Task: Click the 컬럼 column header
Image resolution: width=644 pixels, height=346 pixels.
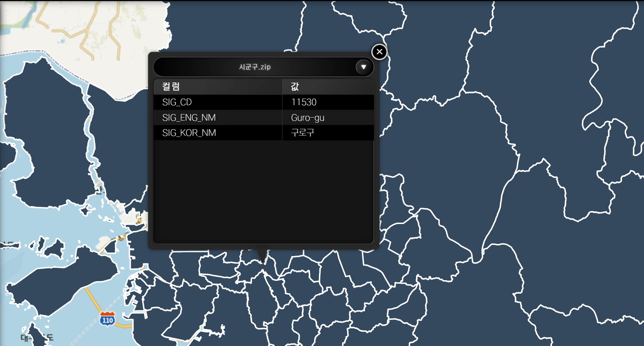Action: point(170,86)
